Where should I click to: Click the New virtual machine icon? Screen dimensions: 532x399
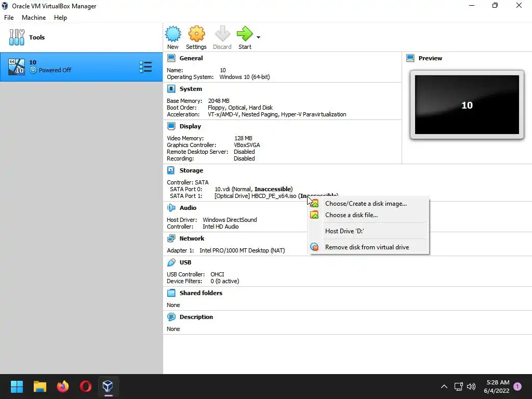173,34
